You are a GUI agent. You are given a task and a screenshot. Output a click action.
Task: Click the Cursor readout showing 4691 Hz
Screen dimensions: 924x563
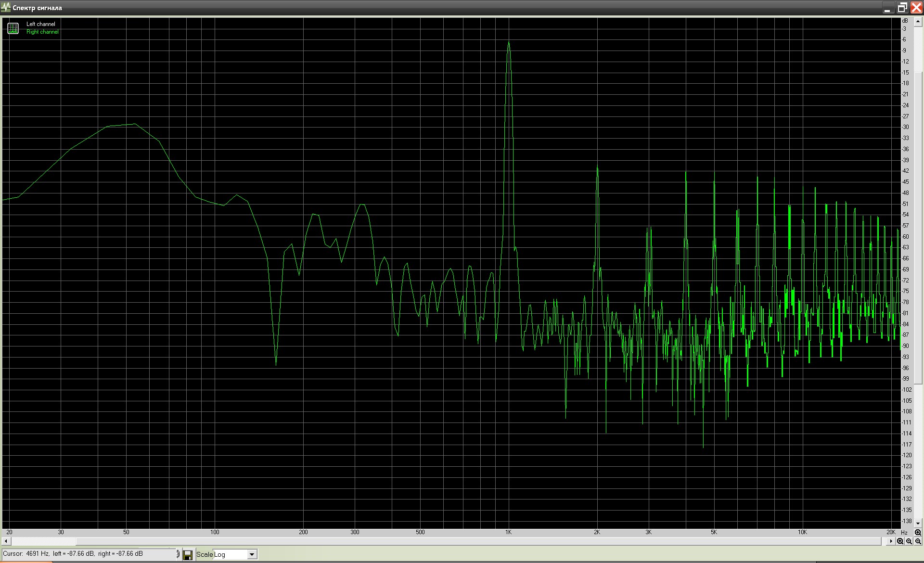click(90, 554)
